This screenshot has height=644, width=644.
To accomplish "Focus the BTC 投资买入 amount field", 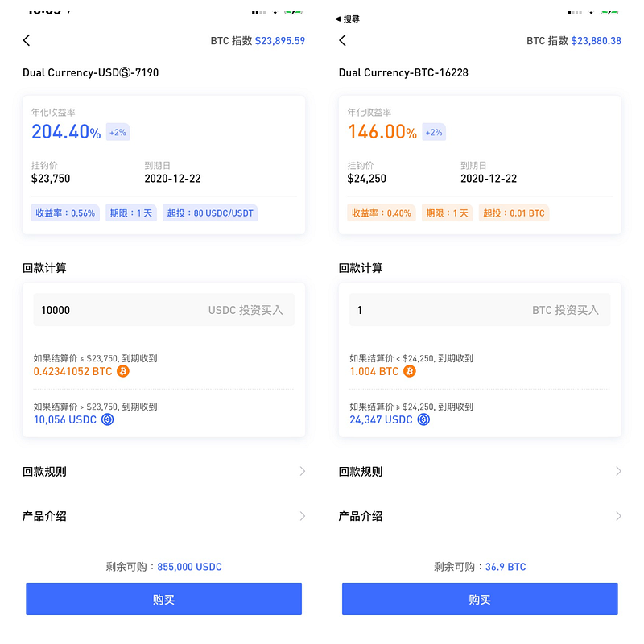I will pyautogui.click(x=480, y=310).
